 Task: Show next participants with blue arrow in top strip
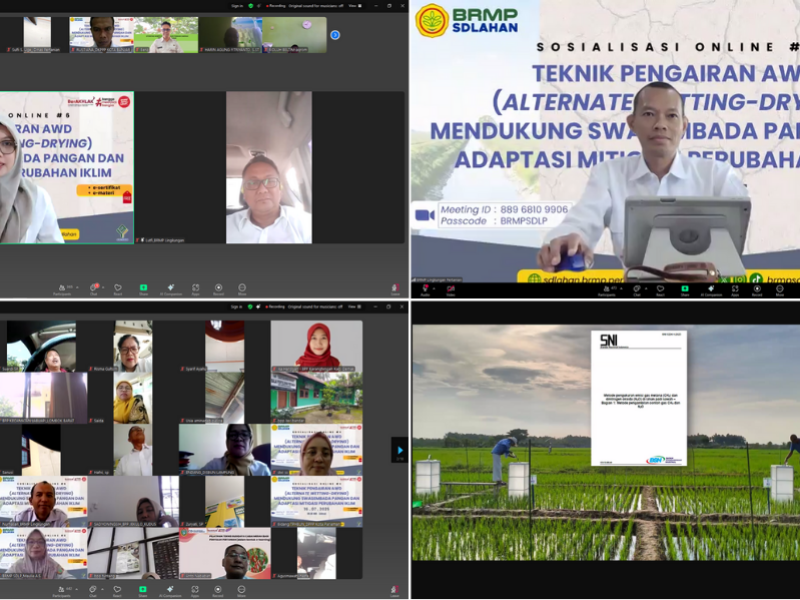point(335,35)
